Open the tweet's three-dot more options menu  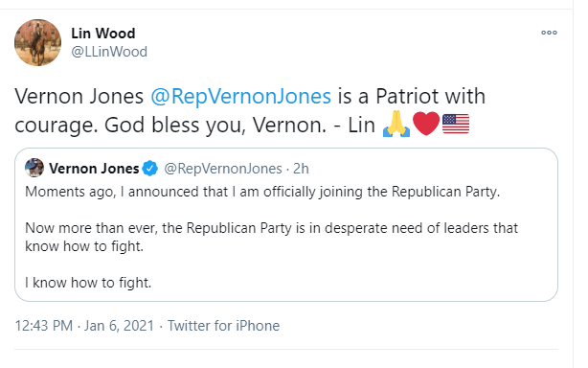point(549,33)
